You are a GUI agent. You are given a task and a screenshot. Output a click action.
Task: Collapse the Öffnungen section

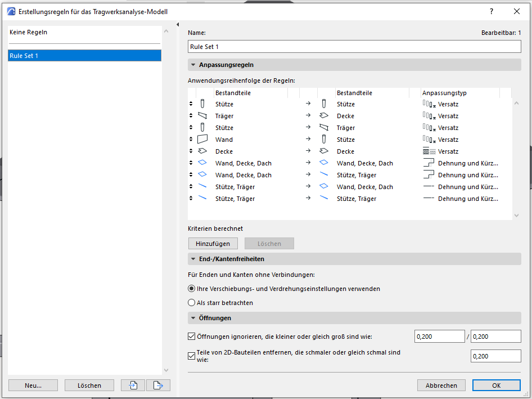coord(193,318)
